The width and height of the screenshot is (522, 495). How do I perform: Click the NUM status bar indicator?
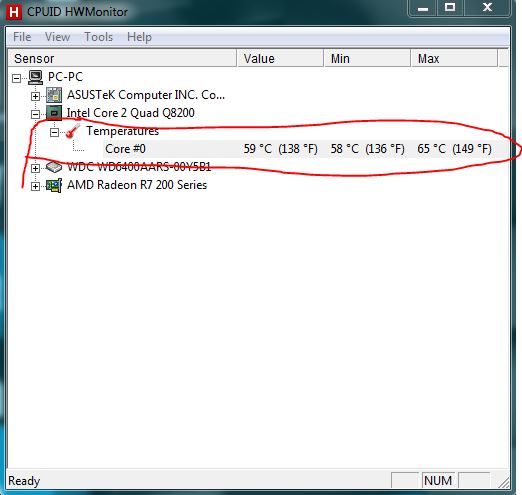point(438,481)
